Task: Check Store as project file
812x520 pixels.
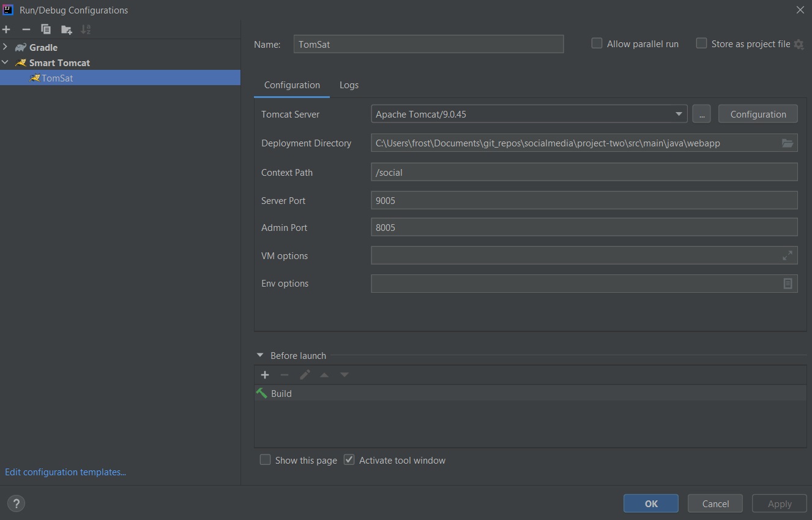Action: pos(701,43)
